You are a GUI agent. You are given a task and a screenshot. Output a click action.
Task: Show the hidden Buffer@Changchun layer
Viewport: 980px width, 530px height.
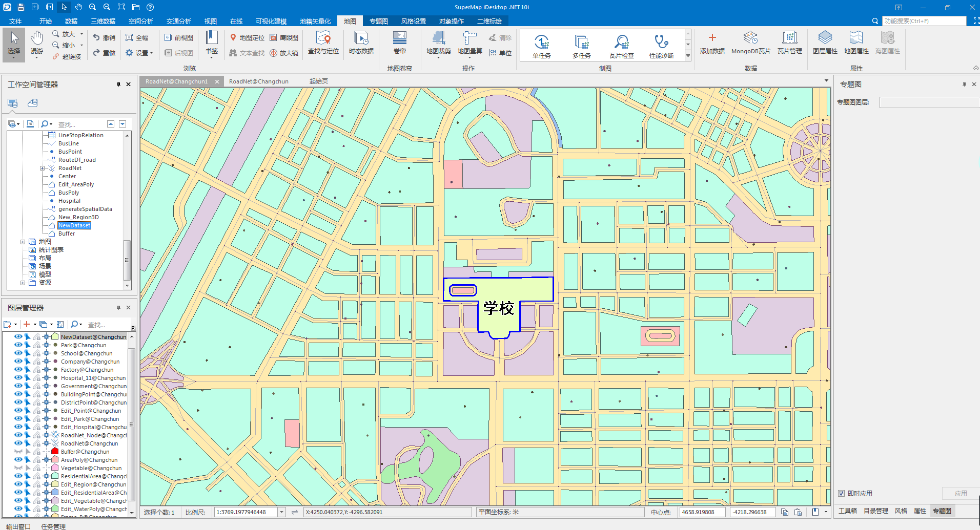coord(18,452)
